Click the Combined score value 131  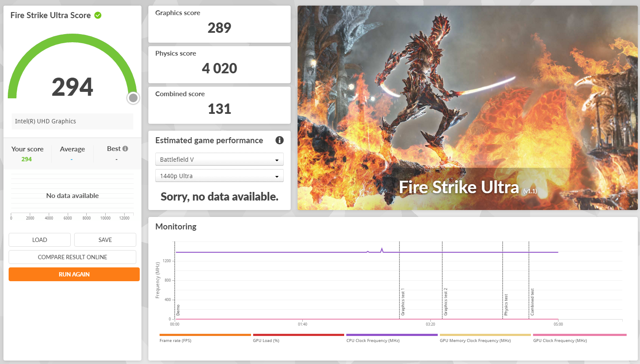click(x=219, y=109)
